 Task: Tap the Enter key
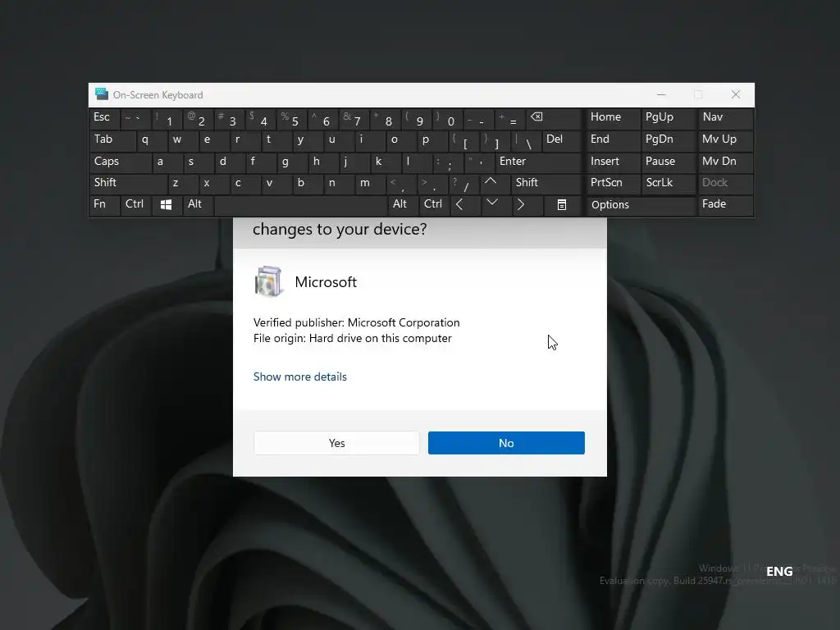[x=538, y=162]
